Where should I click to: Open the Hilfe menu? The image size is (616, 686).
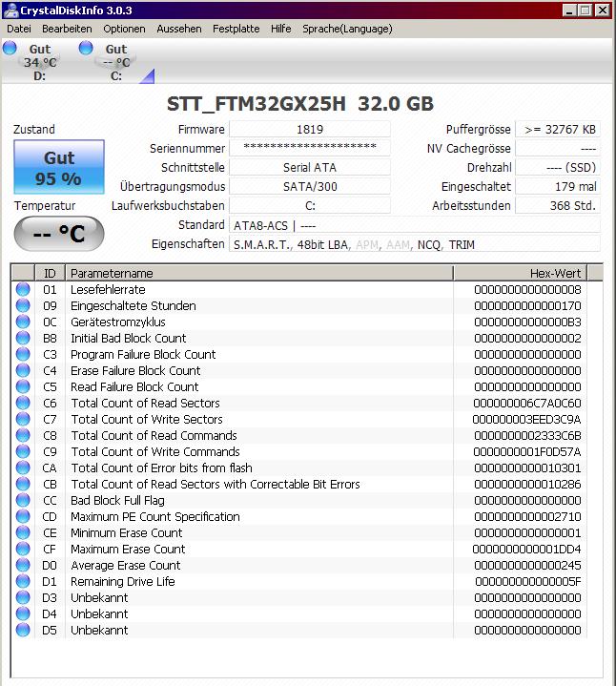point(280,29)
